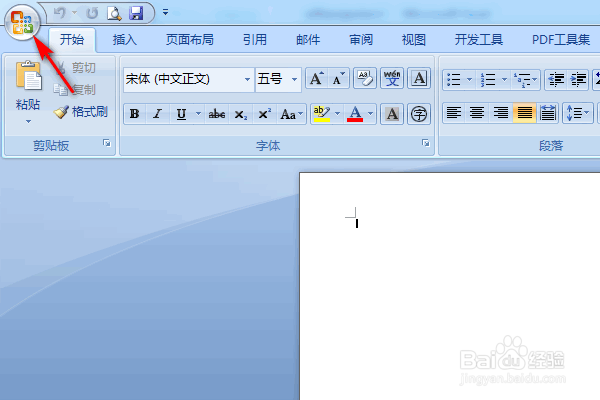Toggle Character Shading icon

tap(392, 114)
